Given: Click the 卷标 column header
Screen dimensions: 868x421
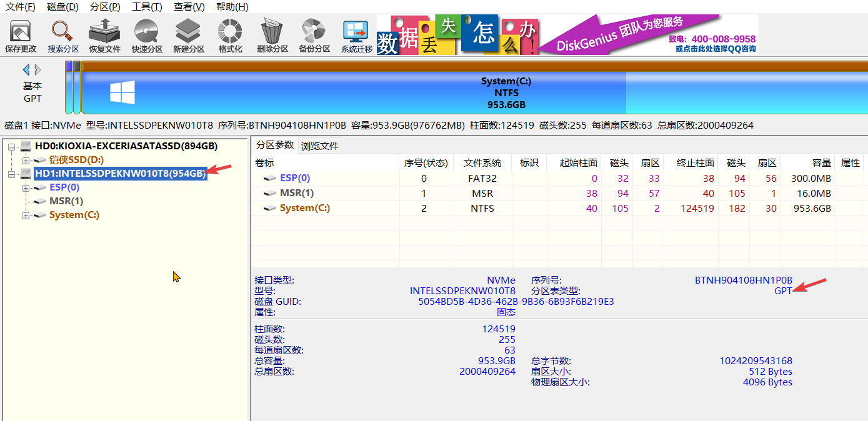Looking at the screenshot, I should pos(325,163).
